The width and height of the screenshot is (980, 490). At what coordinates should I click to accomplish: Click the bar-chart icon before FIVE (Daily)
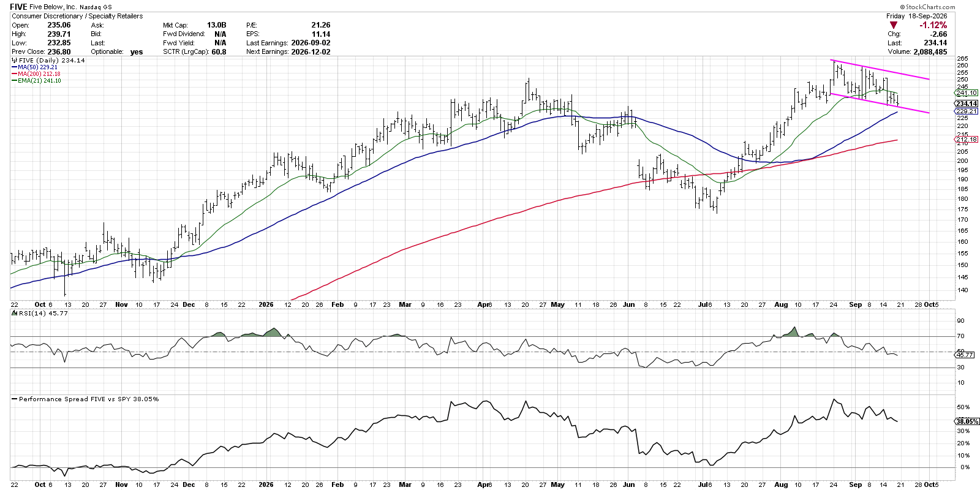coord(15,61)
